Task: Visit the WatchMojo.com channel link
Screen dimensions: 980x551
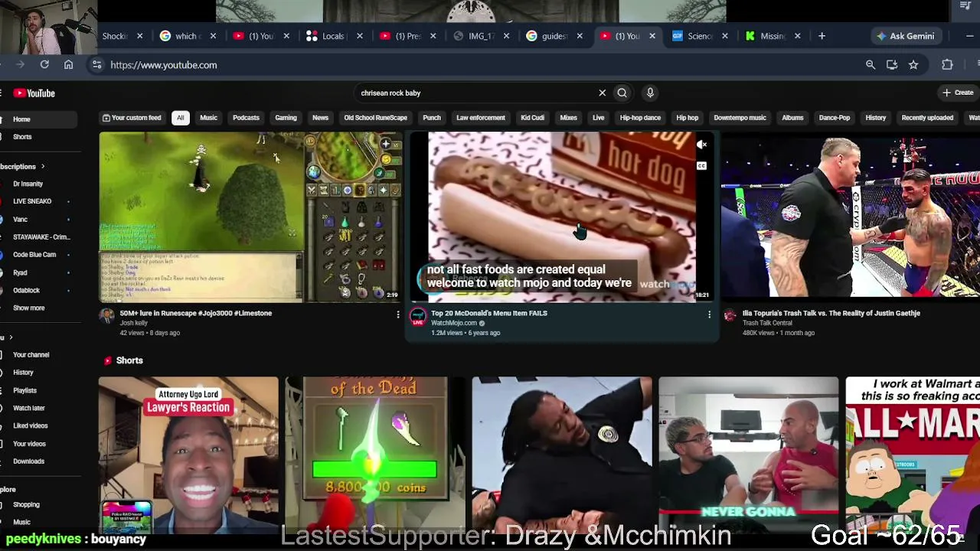Action: point(454,323)
